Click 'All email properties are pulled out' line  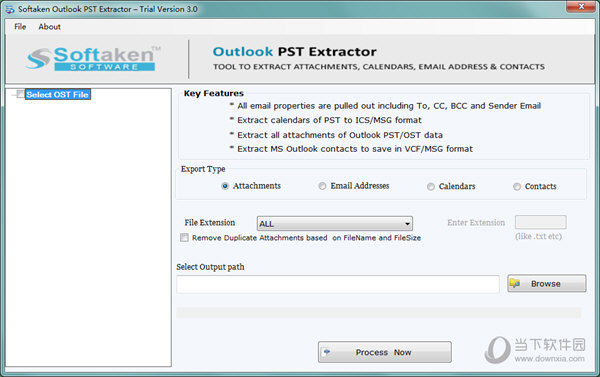[389, 106]
